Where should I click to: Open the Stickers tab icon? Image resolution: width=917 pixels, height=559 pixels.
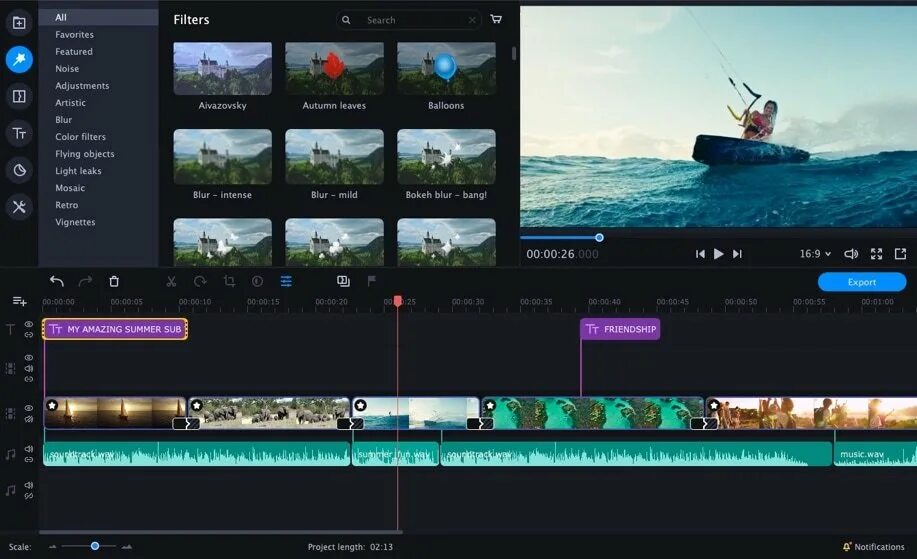(x=19, y=170)
